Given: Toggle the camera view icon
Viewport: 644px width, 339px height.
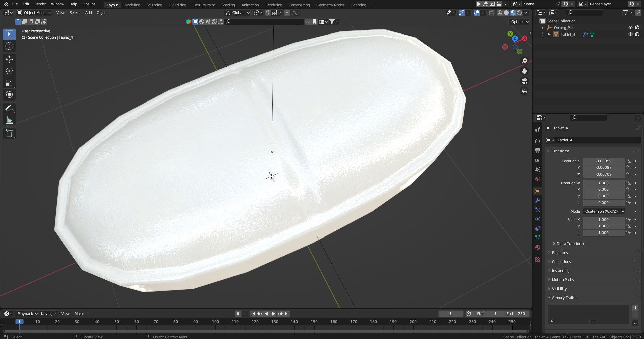Looking at the screenshot, I should 524,81.
